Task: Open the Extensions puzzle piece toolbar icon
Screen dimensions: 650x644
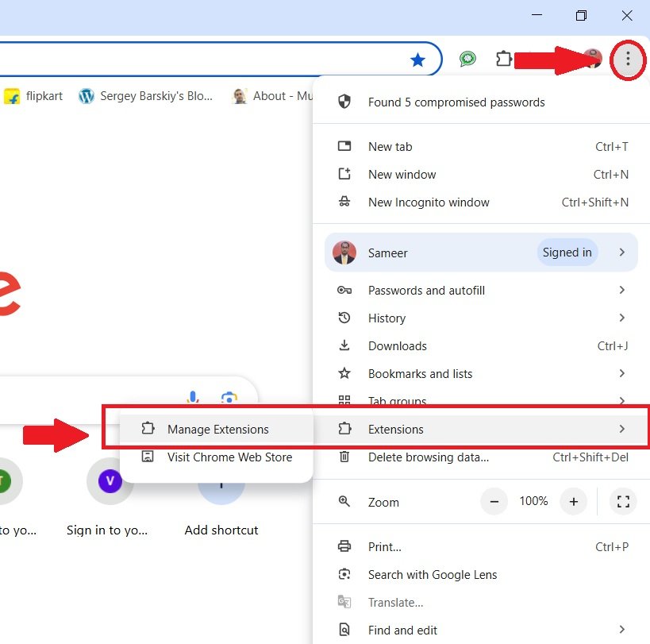Action: click(x=504, y=58)
